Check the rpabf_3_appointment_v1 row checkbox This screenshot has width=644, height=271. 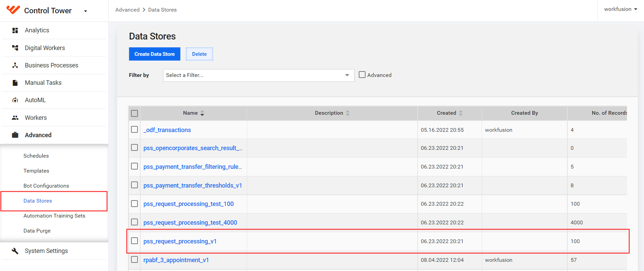click(x=134, y=259)
